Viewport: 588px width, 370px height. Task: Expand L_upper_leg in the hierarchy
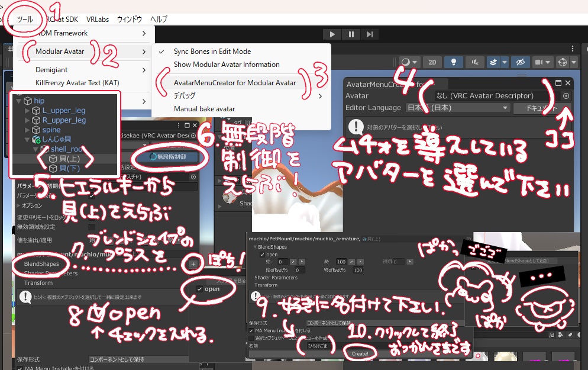[x=27, y=111]
